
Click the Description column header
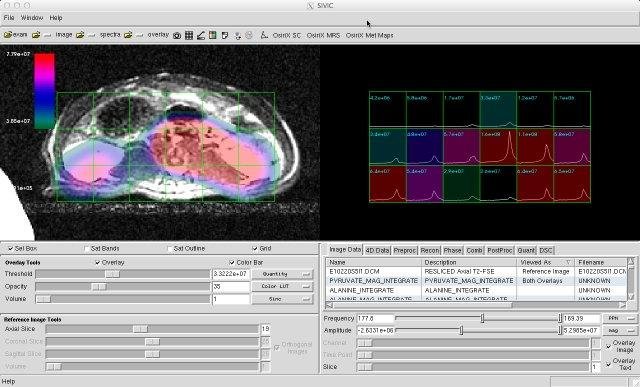click(469, 262)
